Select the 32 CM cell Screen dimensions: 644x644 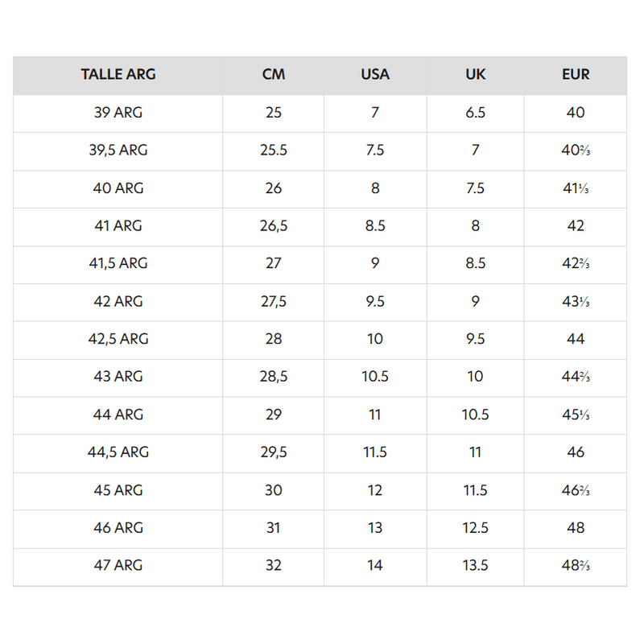(274, 565)
